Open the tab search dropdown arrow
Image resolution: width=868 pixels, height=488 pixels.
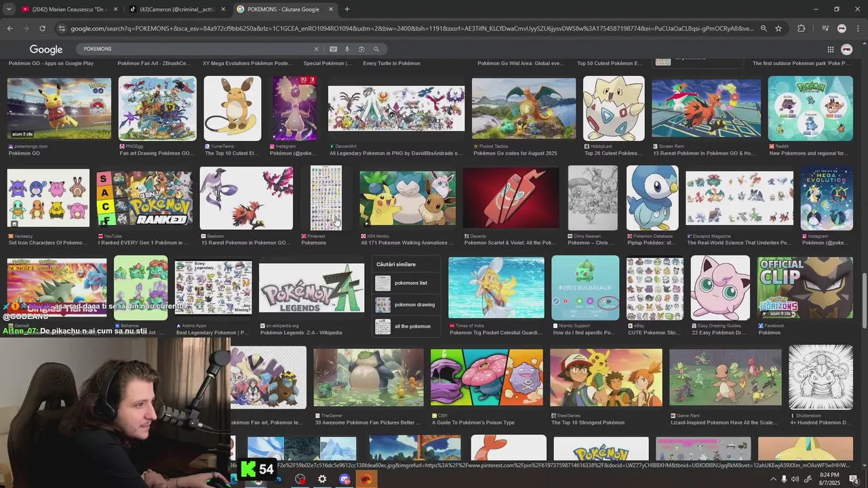(9, 9)
